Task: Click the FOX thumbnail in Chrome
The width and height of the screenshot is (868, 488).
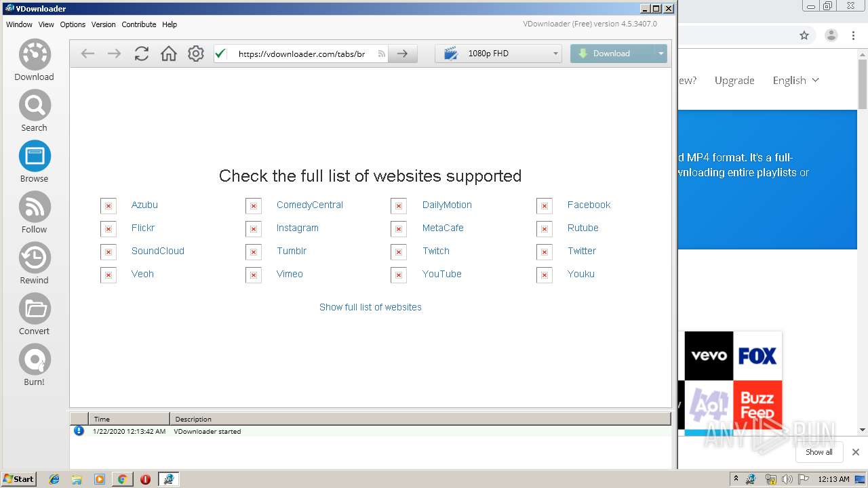Action: (x=757, y=356)
